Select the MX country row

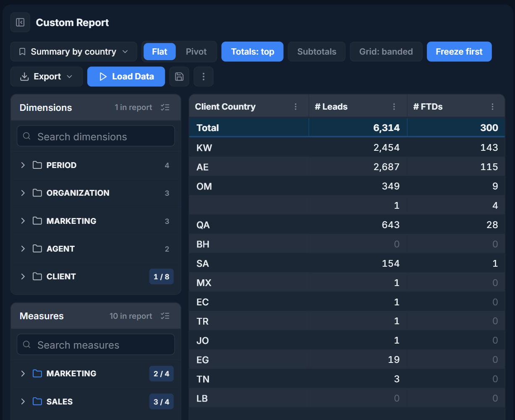(x=347, y=283)
